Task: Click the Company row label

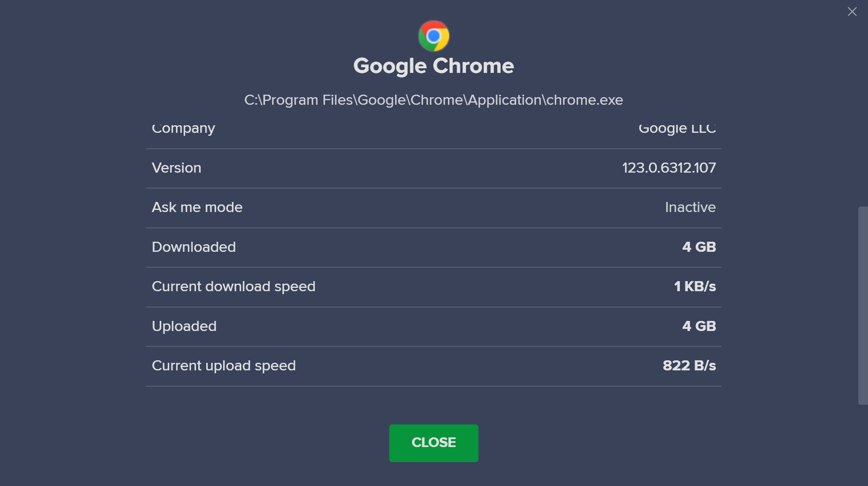Action: coord(183,129)
